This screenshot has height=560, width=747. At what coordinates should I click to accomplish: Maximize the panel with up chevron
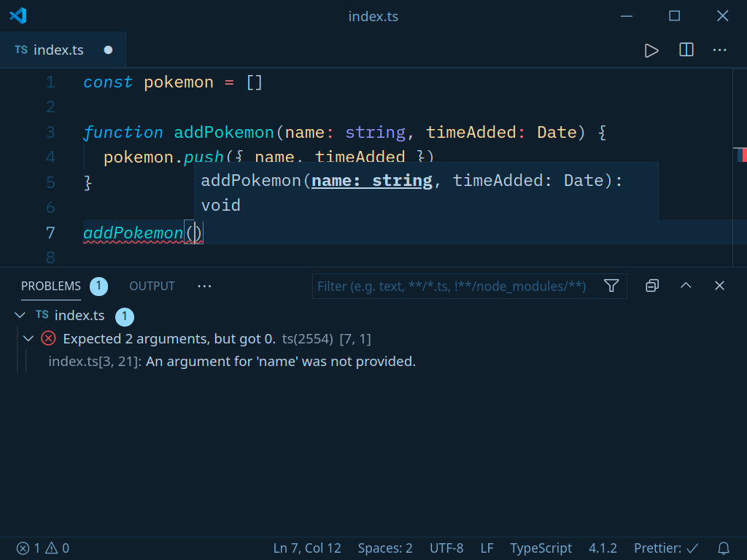pyautogui.click(x=686, y=286)
